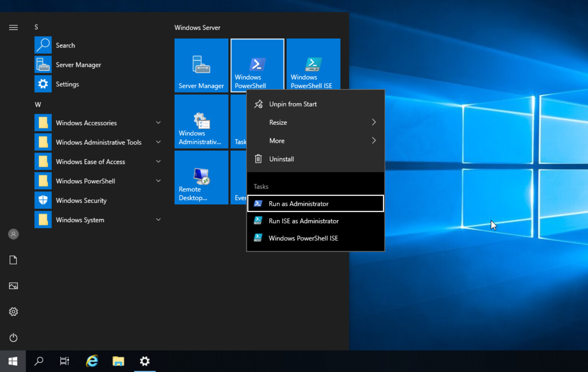This screenshot has width=588, height=372.
Task: Click the letter W section header
Action: (38, 105)
